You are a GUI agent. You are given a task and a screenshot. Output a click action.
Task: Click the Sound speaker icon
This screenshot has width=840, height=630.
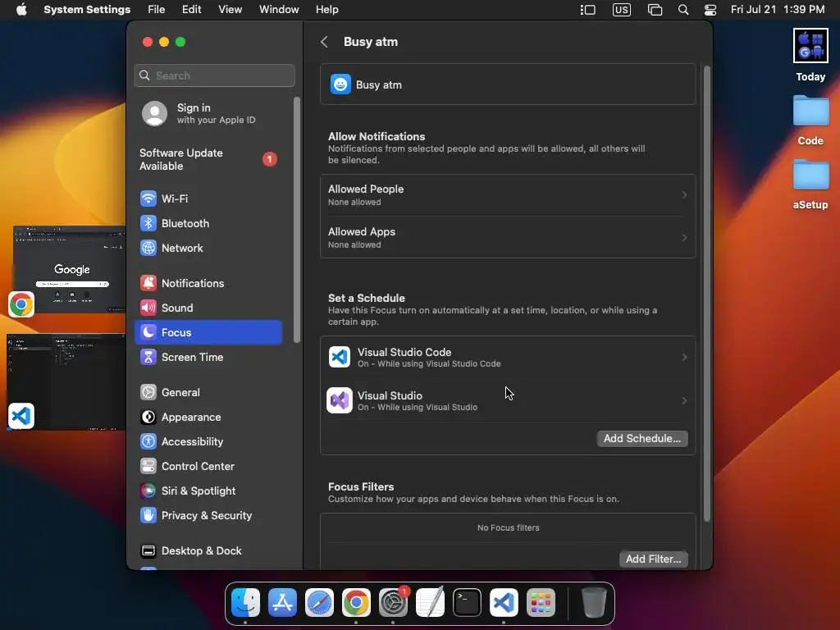148,308
